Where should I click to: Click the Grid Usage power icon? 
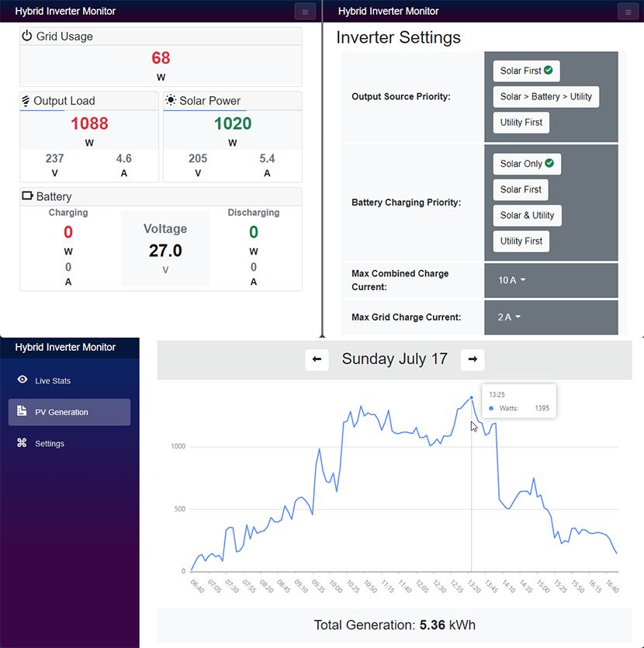coord(27,36)
